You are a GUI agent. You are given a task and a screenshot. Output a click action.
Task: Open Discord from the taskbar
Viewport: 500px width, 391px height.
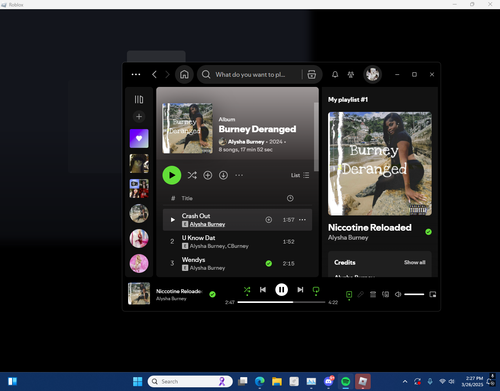coord(329,381)
